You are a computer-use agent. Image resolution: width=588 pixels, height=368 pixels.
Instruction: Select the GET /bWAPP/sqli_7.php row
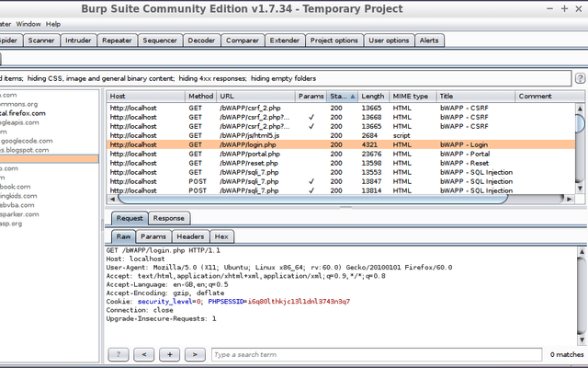click(341, 172)
